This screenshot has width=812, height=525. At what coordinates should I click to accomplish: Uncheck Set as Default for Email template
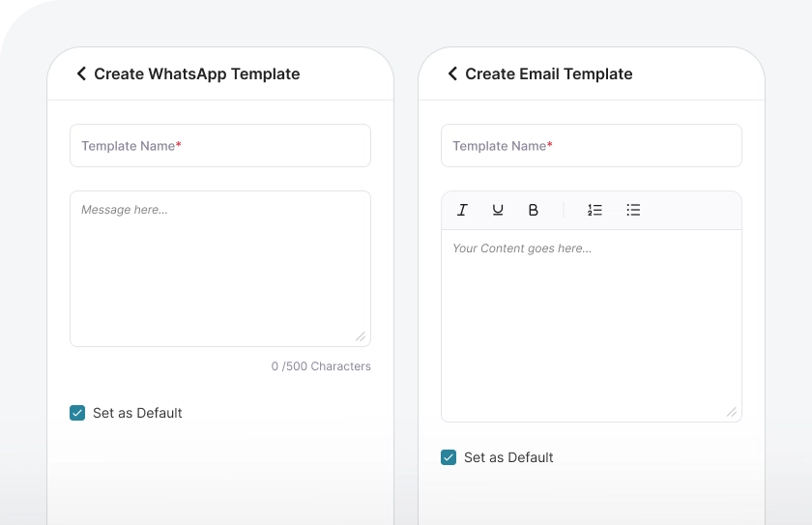click(449, 457)
